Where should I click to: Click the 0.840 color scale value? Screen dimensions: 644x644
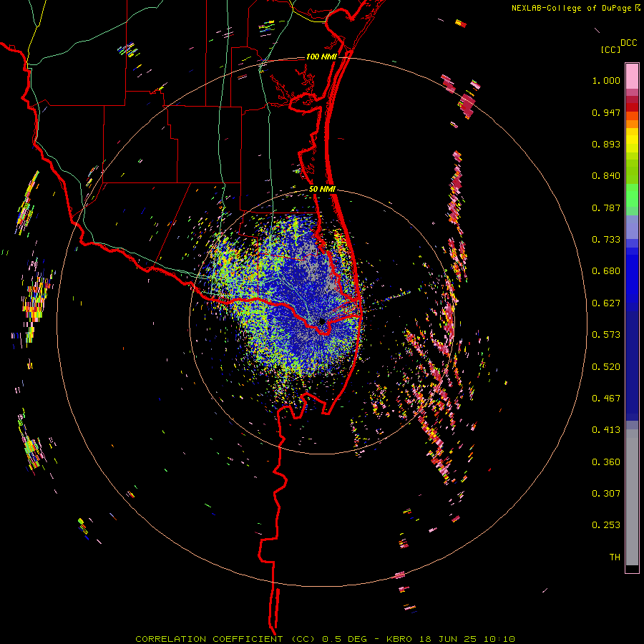(x=606, y=176)
